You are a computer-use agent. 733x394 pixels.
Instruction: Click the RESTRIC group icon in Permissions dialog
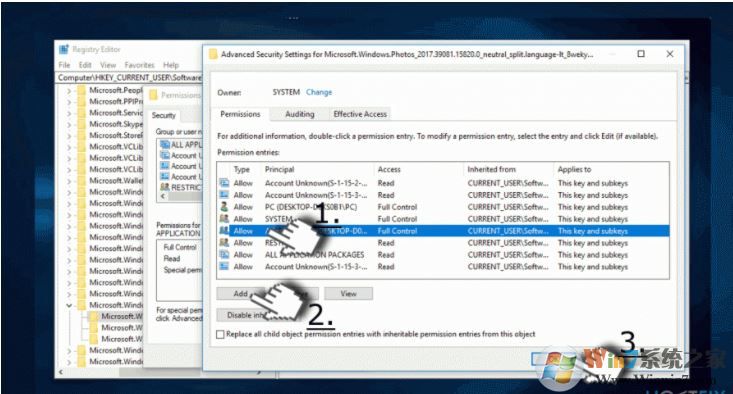pyautogui.click(x=165, y=187)
